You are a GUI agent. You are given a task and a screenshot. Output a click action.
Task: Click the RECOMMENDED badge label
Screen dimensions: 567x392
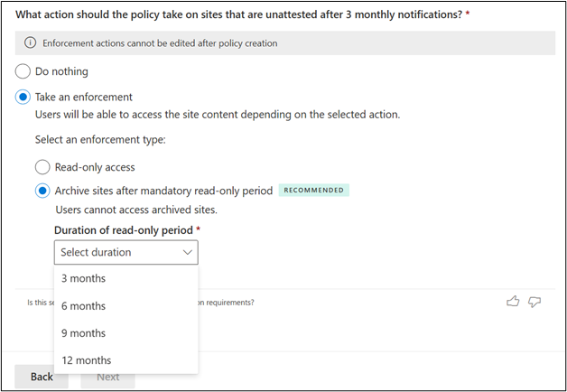pos(313,191)
